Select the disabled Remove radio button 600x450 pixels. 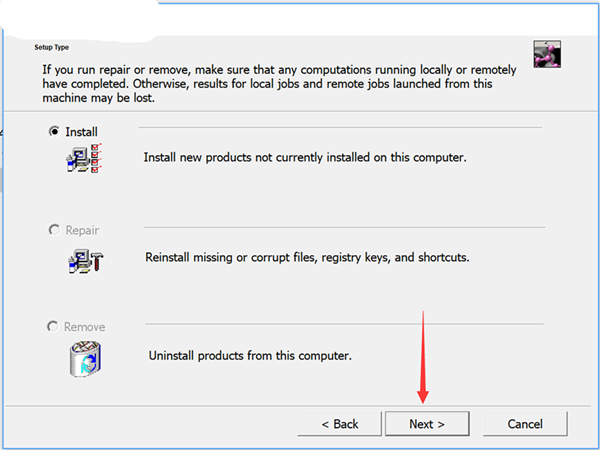click(x=53, y=327)
